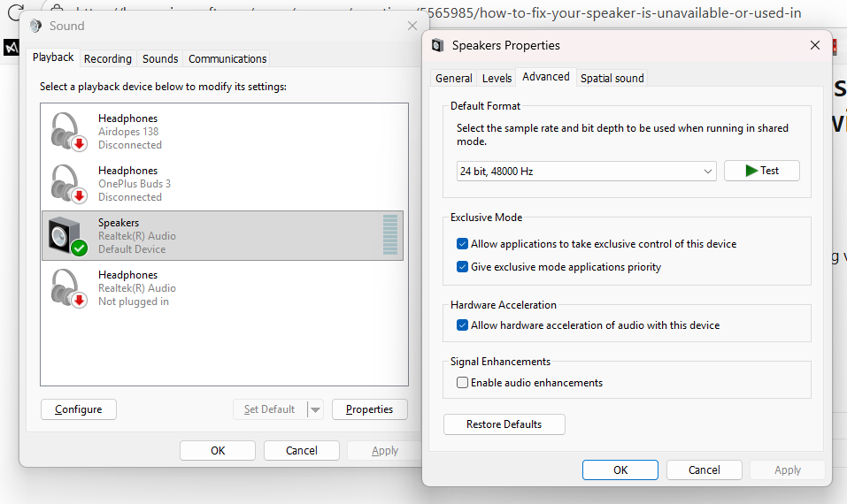Image resolution: width=847 pixels, height=504 pixels.
Task: Select the 'Airdopes 138' device text
Action: pos(128,132)
